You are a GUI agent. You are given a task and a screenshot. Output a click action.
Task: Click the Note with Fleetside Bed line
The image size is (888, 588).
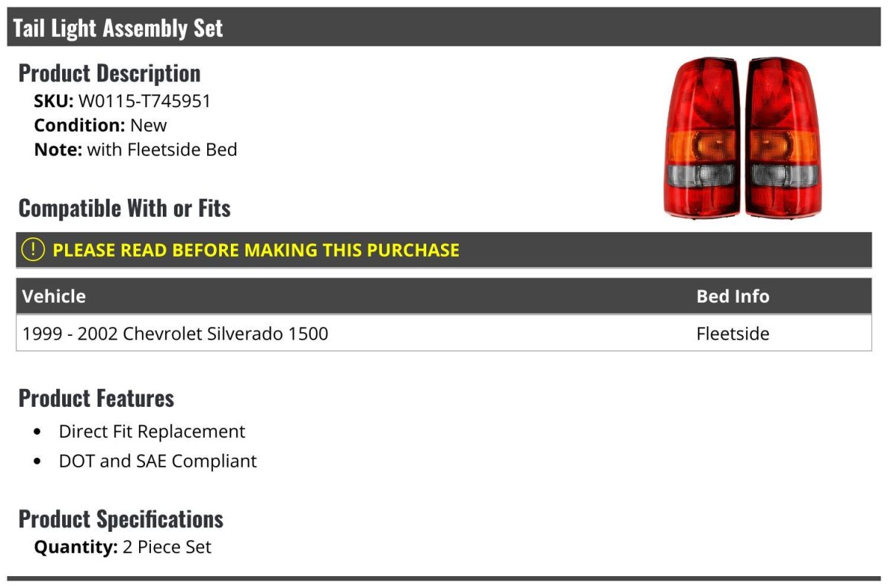click(135, 149)
